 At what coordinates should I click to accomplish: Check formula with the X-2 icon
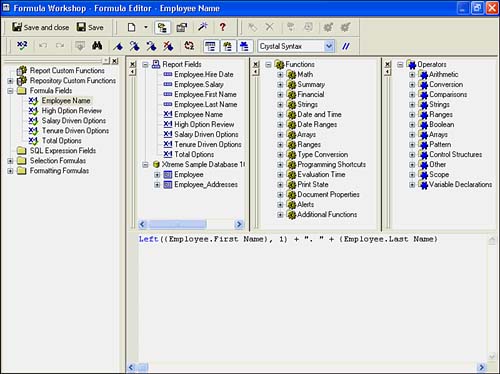click(22, 46)
